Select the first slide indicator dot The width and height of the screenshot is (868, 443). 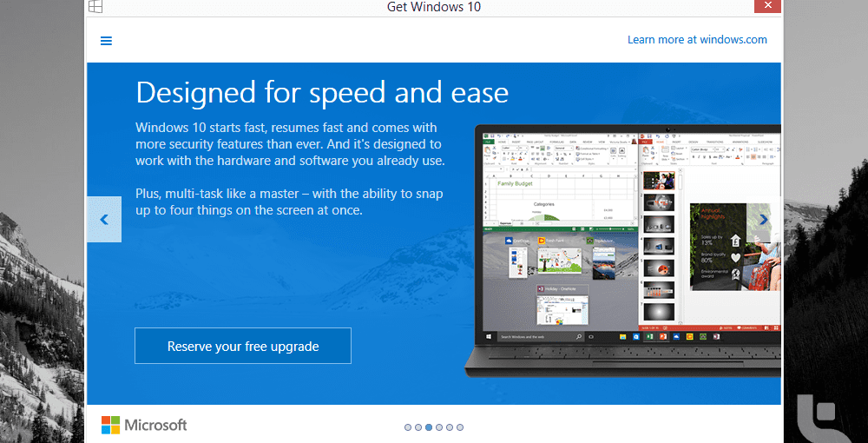(x=408, y=427)
